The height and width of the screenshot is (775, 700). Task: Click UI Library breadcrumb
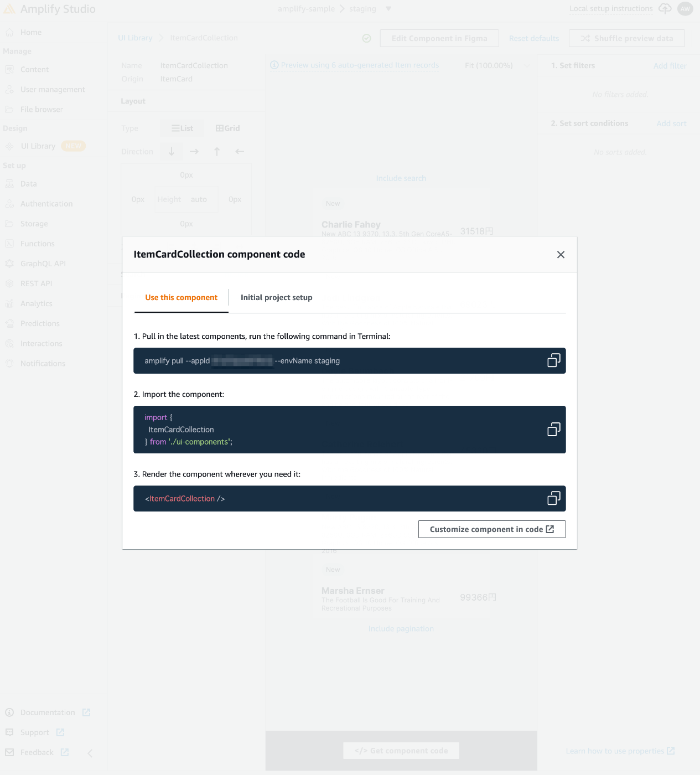(x=135, y=38)
